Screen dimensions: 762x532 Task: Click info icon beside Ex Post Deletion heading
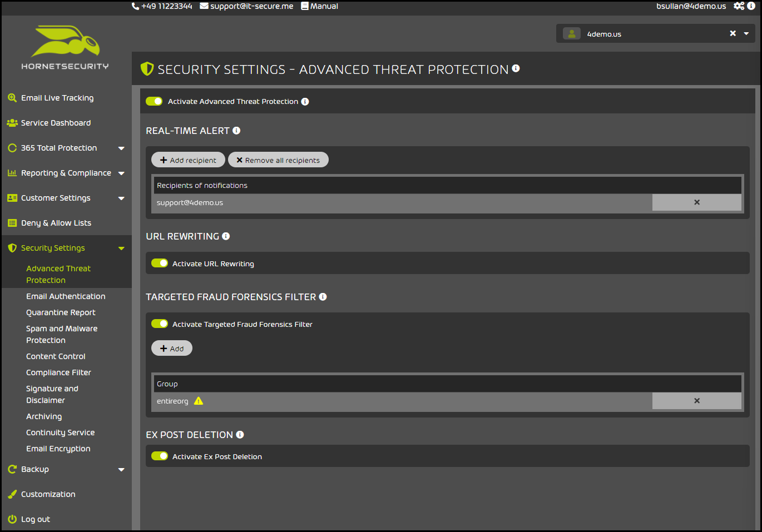[x=240, y=435]
